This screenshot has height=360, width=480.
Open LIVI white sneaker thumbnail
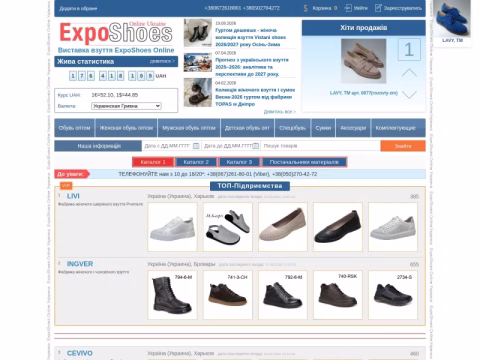click(x=172, y=227)
